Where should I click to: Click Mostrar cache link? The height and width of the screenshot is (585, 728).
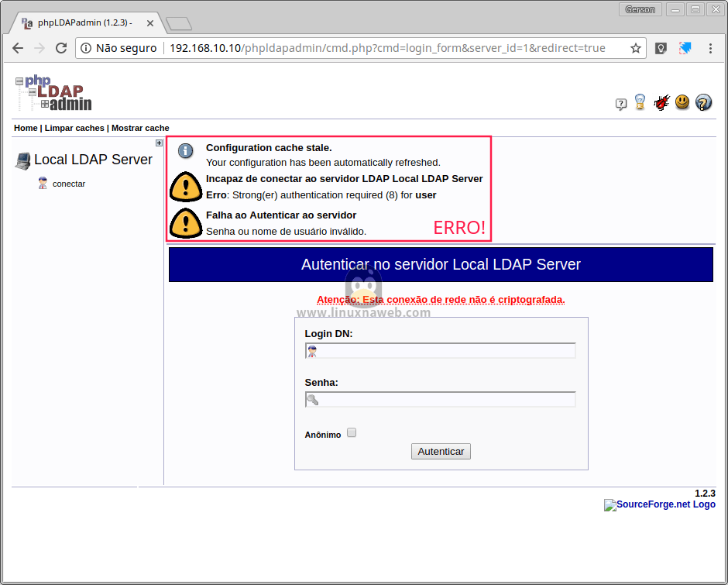click(140, 128)
